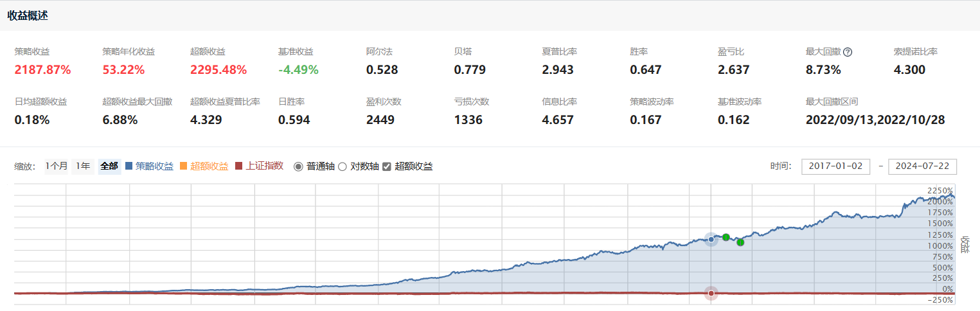Click the 最大回撤 value 8.73%
980x311 pixels.
tap(824, 69)
